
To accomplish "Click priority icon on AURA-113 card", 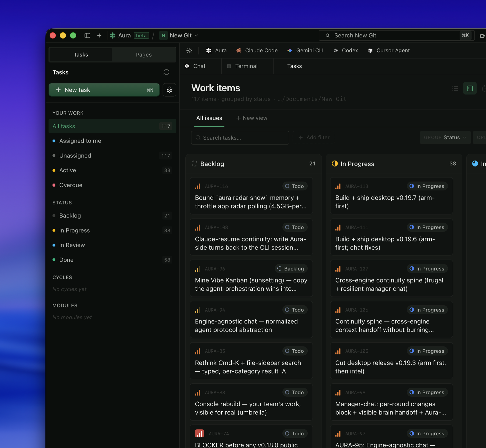I will 338,186.
